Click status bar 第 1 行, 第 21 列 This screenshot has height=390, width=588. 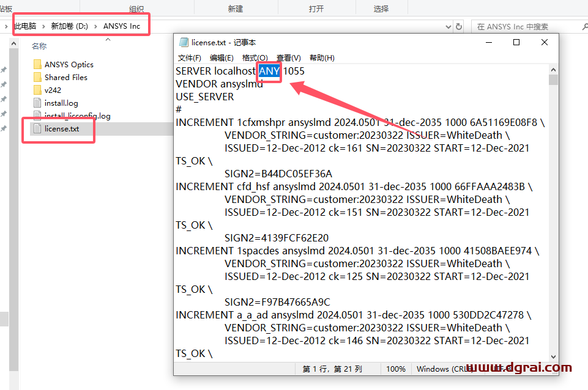click(x=332, y=369)
